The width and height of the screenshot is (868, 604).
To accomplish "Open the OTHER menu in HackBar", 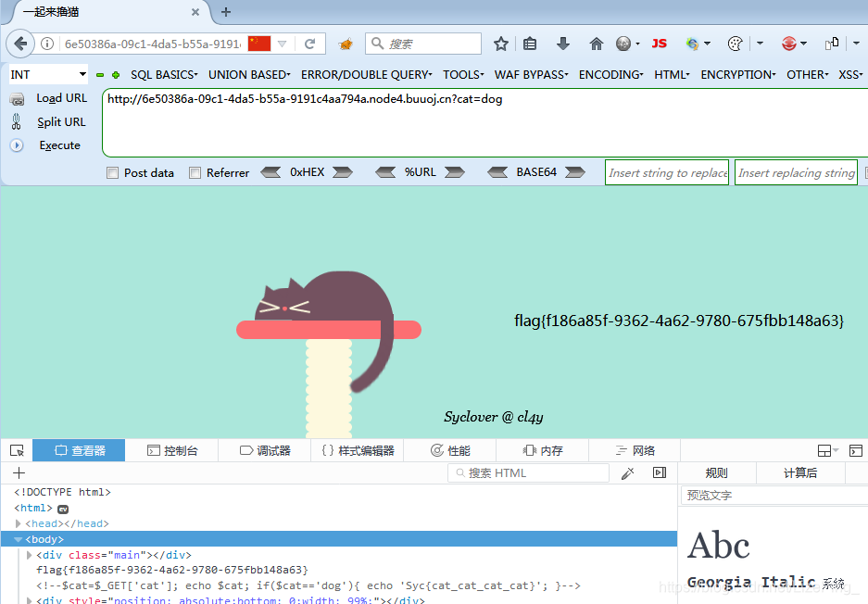I will click(x=808, y=75).
